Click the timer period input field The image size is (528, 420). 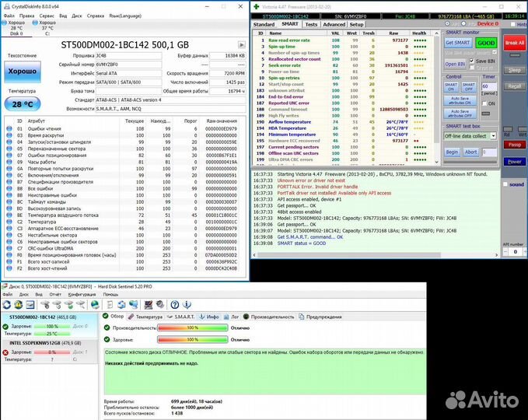tap(489, 86)
